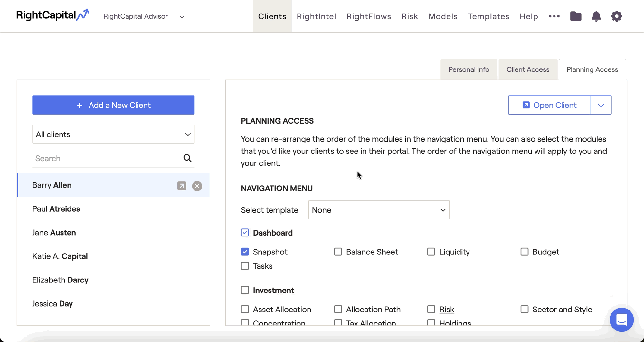This screenshot has height=342, width=644.
Task: Open the settings gear icon
Action: click(x=617, y=16)
